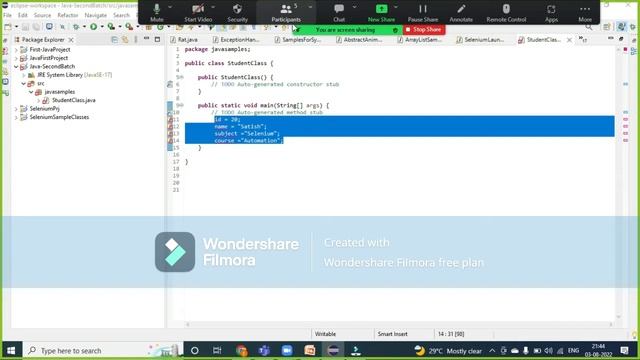
Task: Click the error marker on line 11
Action: click(x=170, y=120)
